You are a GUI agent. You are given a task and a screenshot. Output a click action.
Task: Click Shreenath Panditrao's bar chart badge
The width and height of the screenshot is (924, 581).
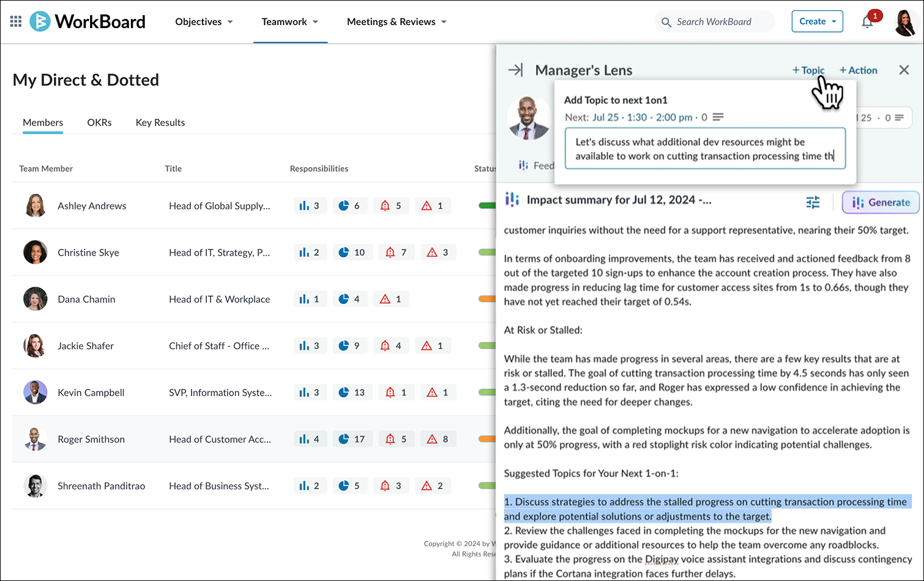[x=310, y=486]
